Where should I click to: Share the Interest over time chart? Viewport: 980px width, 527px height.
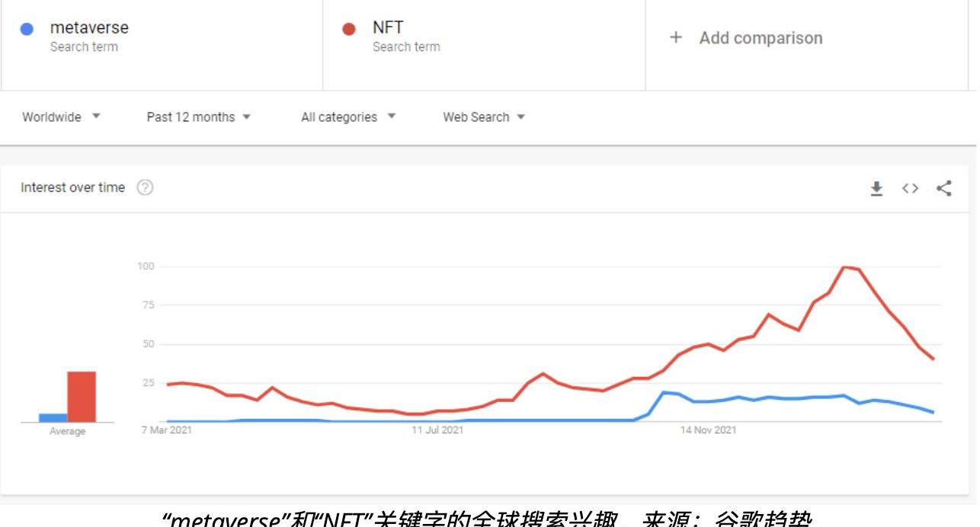point(944,188)
